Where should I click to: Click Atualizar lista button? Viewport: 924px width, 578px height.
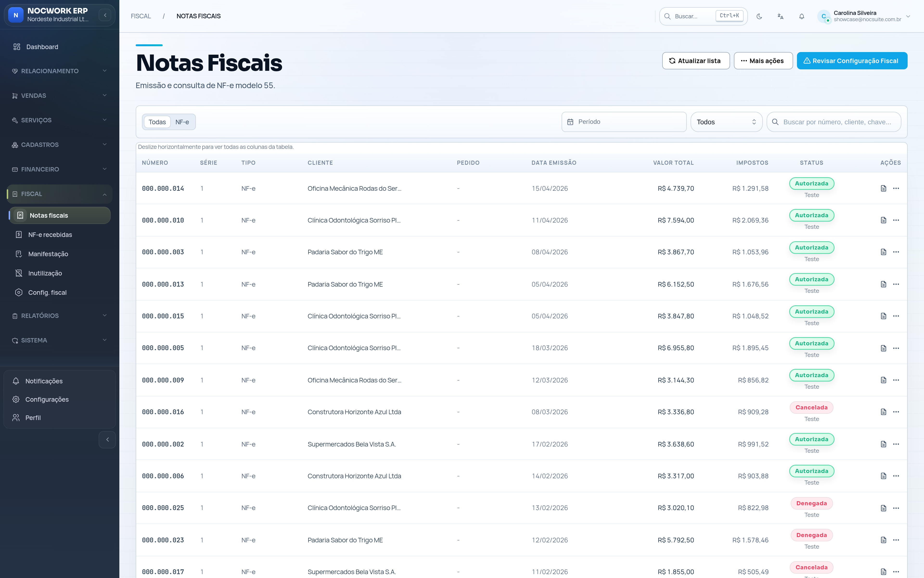point(696,61)
